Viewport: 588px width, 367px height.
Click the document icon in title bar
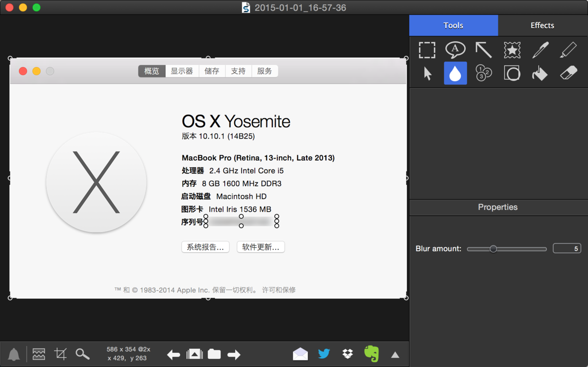coord(246,8)
